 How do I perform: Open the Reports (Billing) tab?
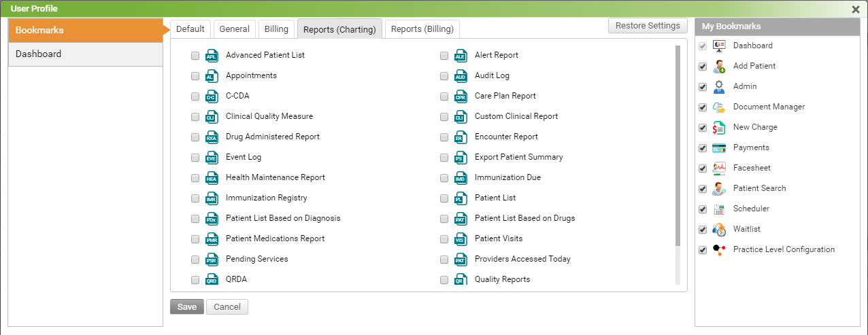tap(422, 29)
